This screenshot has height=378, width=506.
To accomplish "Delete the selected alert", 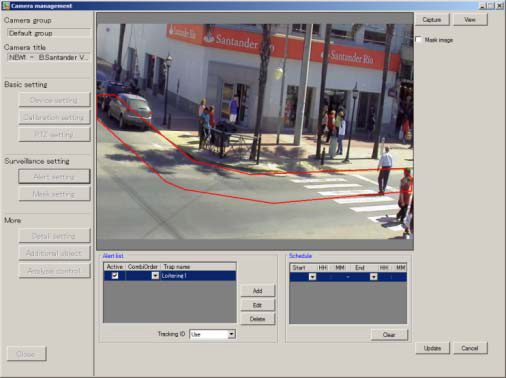I will (x=257, y=319).
